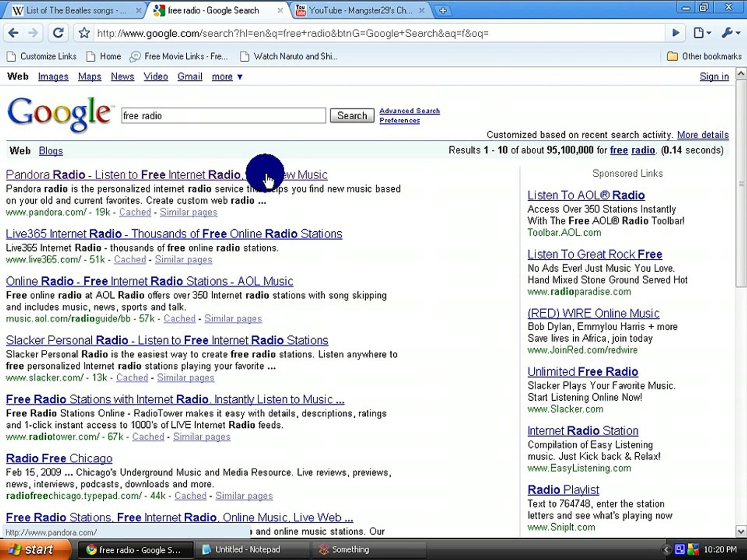
Task: Close the YouTube Mangster29's channel tab
Action: tap(422, 10)
